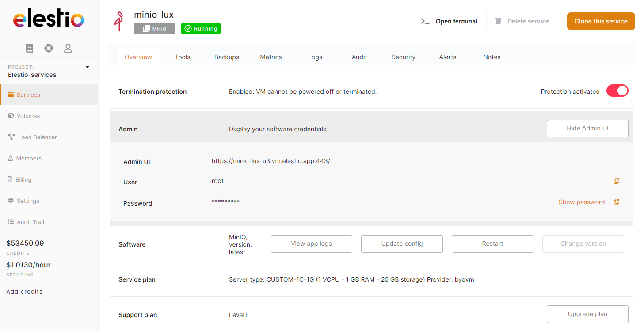
Task: Open the Alerts tab
Action: [448, 57]
